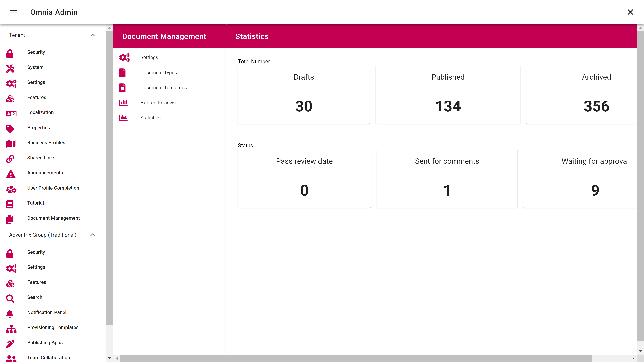This screenshot has height=362, width=644.
Task: Click the Waiting for approval value 9
Action: pyautogui.click(x=595, y=190)
